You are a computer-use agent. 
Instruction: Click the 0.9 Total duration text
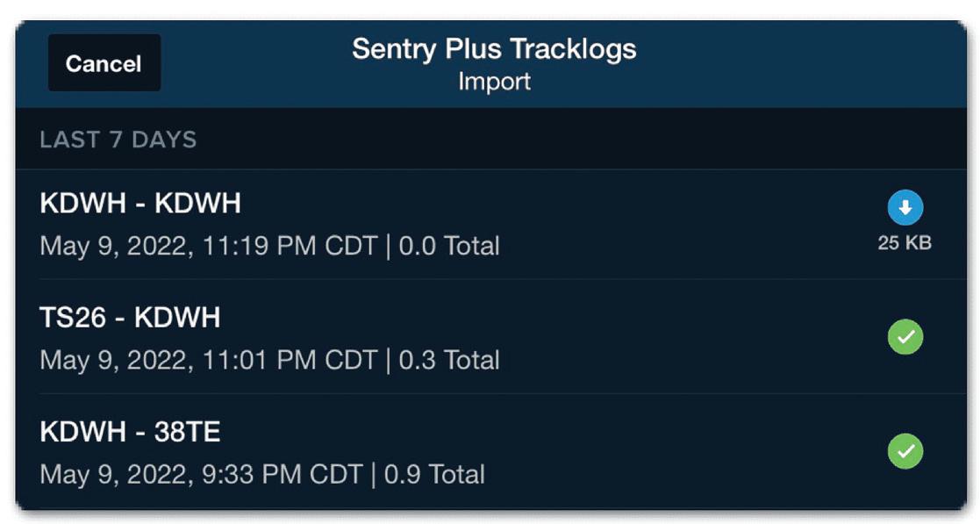[434, 475]
